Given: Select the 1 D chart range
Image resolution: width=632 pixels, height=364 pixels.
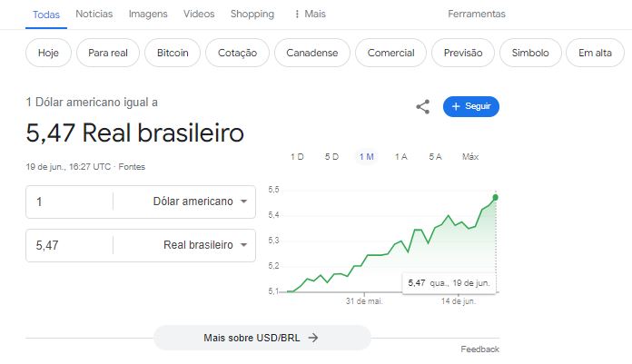Looking at the screenshot, I should [x=297, y=157].
